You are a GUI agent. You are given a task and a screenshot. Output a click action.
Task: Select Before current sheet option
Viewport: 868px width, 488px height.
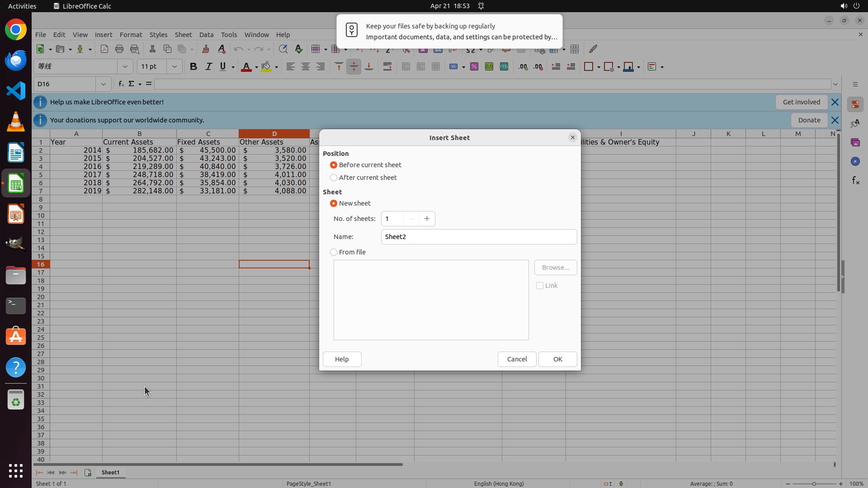click(x=334, y=165)
